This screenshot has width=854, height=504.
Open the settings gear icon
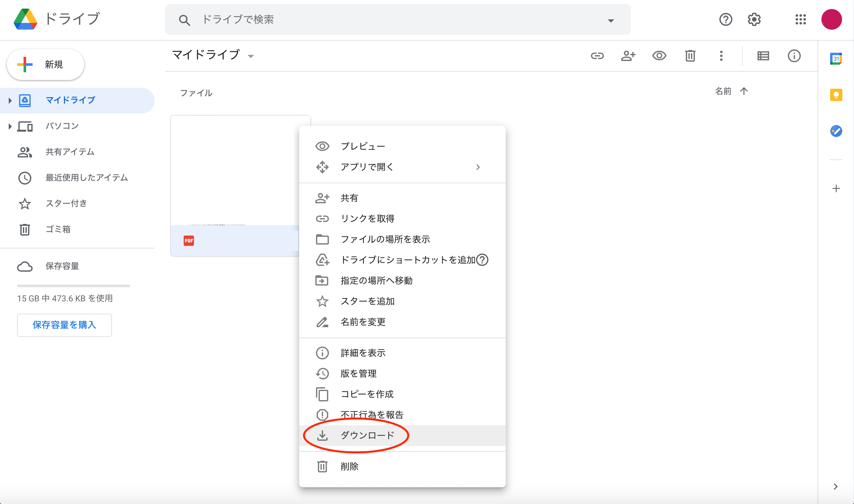pyautogui.click(x=754, y=20)
